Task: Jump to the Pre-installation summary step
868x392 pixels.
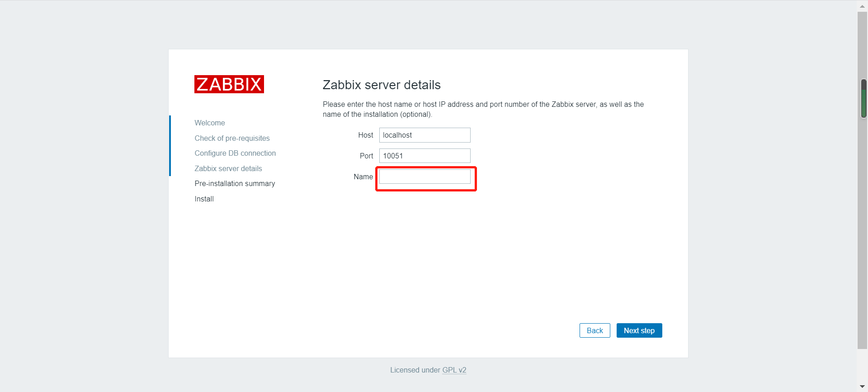Action: click(x=235, y=184)
